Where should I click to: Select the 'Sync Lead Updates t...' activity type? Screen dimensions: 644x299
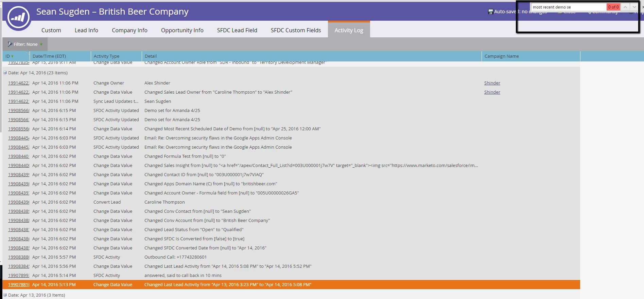point(116,101)
